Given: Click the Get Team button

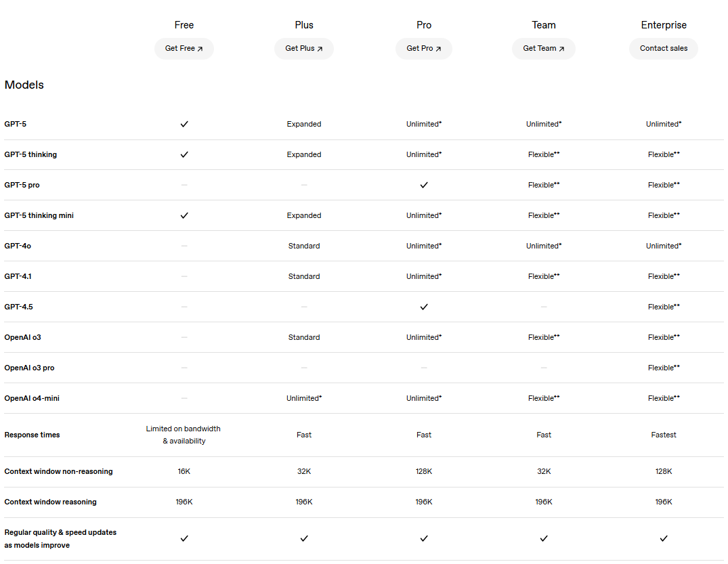Looking at the screenshot, I should click(x=543, y=49).
